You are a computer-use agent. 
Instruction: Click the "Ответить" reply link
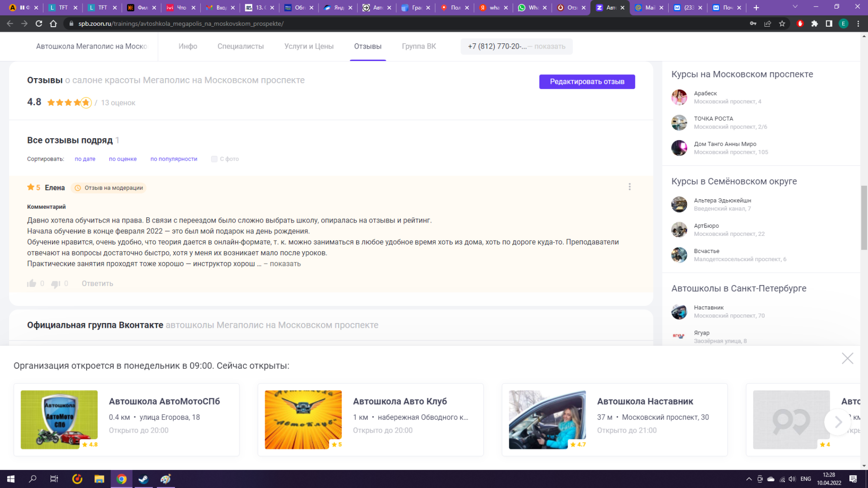[x=97, y=284]
